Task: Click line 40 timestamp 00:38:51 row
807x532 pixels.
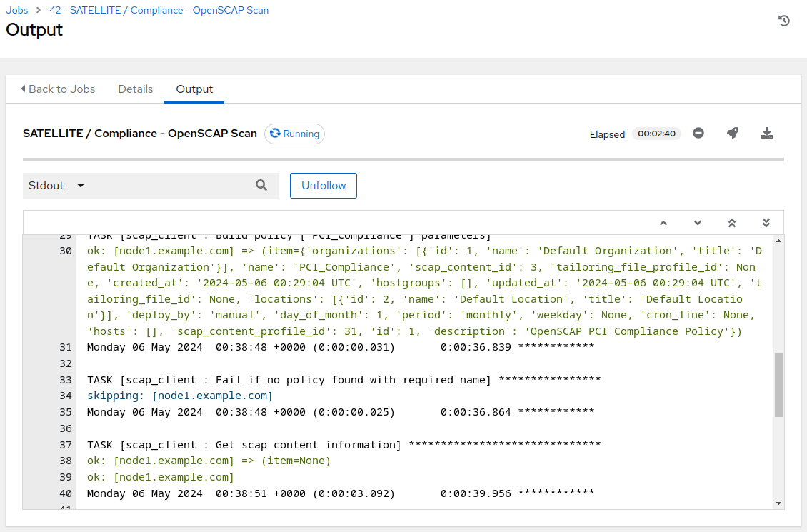Action: point(340,493)
